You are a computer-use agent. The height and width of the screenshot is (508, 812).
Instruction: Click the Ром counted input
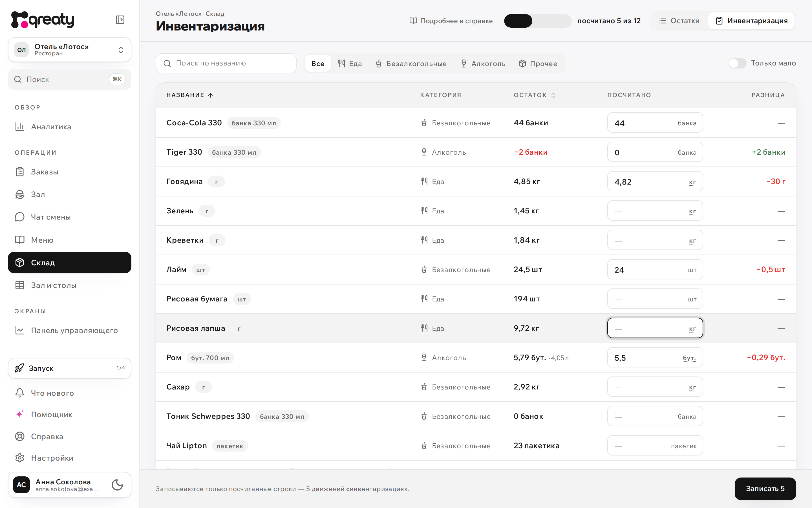tap(655, 358)
